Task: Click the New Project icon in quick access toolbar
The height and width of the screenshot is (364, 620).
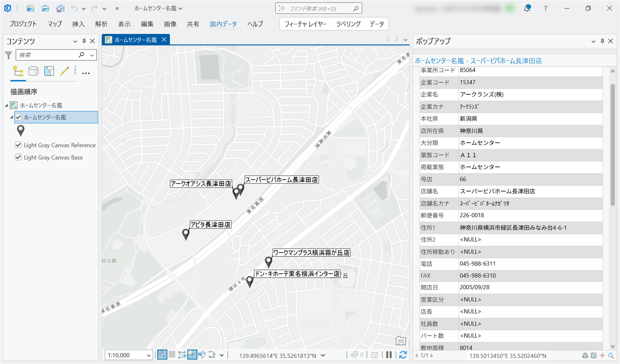Action: point(30,8)
